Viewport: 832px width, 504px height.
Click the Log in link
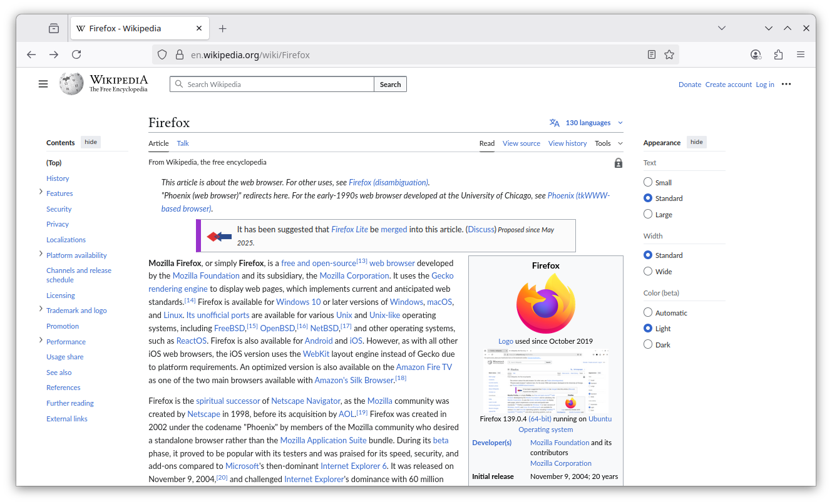click(765, 85)
